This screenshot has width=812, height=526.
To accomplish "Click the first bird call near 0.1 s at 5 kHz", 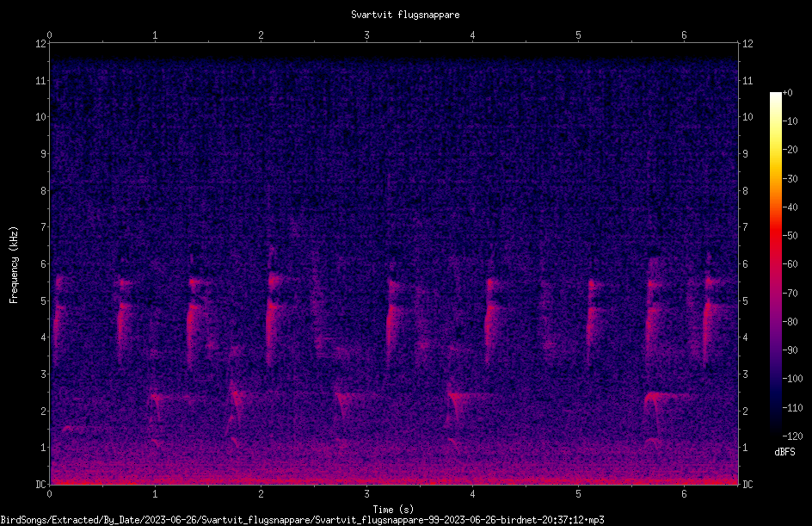I will tap(58, 319).
